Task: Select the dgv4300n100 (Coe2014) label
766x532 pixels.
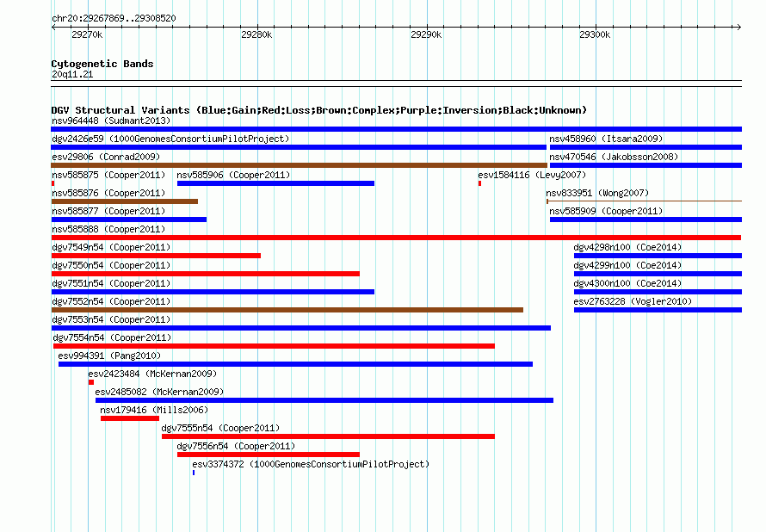Action: pyautogui.click(x=627, y=283)
